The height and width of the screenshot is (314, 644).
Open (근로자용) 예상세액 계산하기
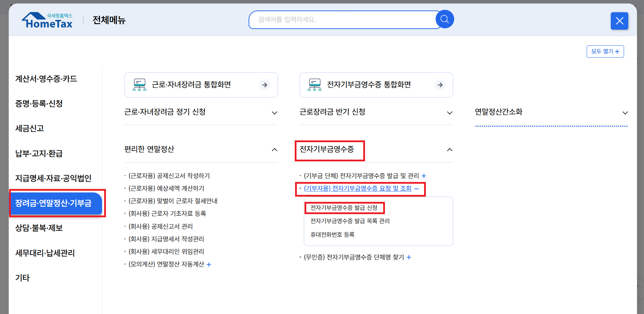coord(166,188)
